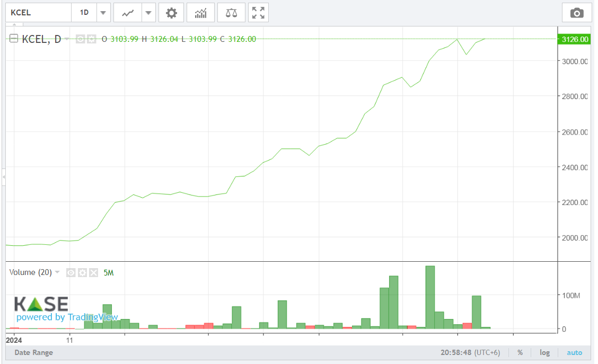Screen dimensions: 598x364
Task: Take a chart snapshot with camera icon
Action: pyautogui.click(x=577, y=13)
